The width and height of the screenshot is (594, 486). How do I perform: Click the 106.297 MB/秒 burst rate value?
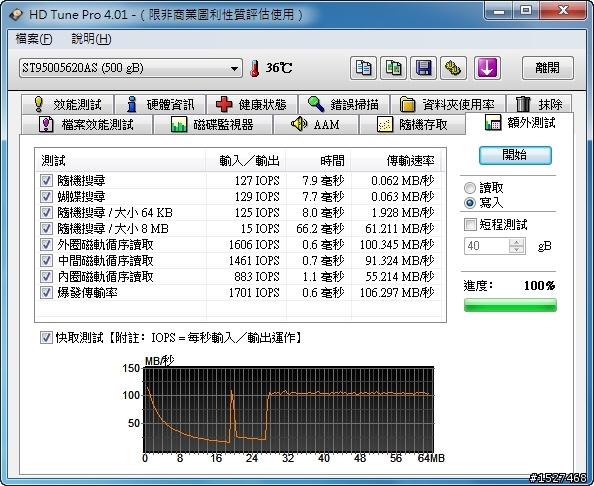pos(397,293)
